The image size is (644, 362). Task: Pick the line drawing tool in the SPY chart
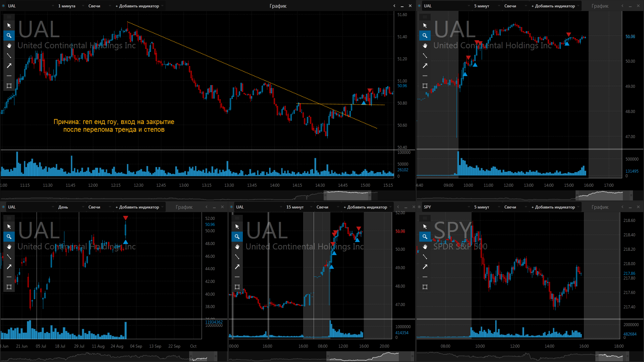click(425, 257)
